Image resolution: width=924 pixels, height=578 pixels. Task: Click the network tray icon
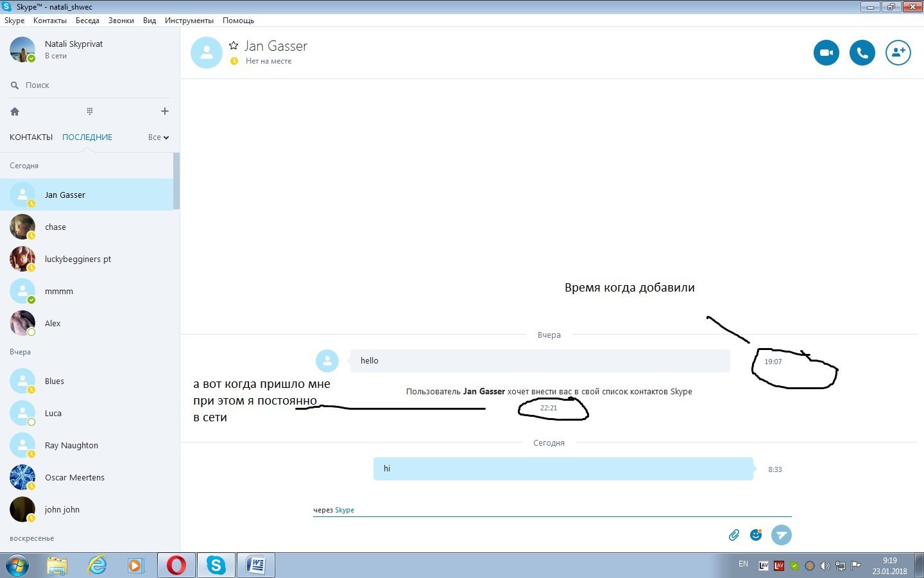pyautogui.click(x=841, y=566)
